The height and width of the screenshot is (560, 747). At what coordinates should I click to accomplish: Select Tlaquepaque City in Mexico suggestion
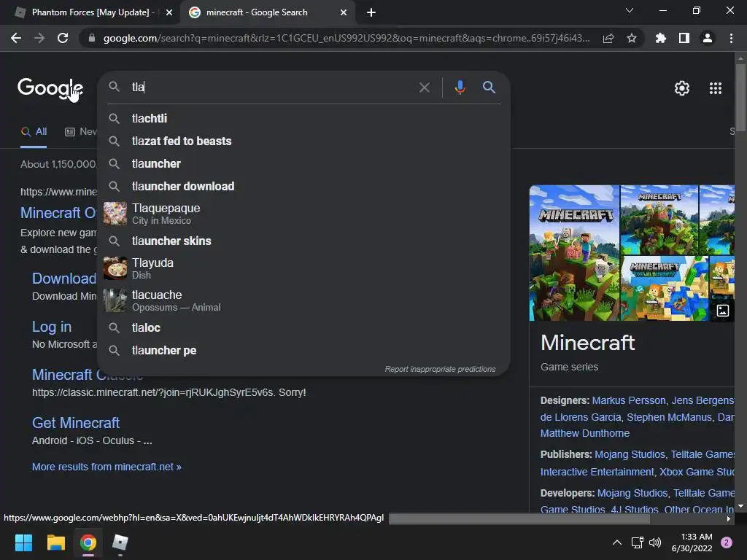tap(303, 214)
